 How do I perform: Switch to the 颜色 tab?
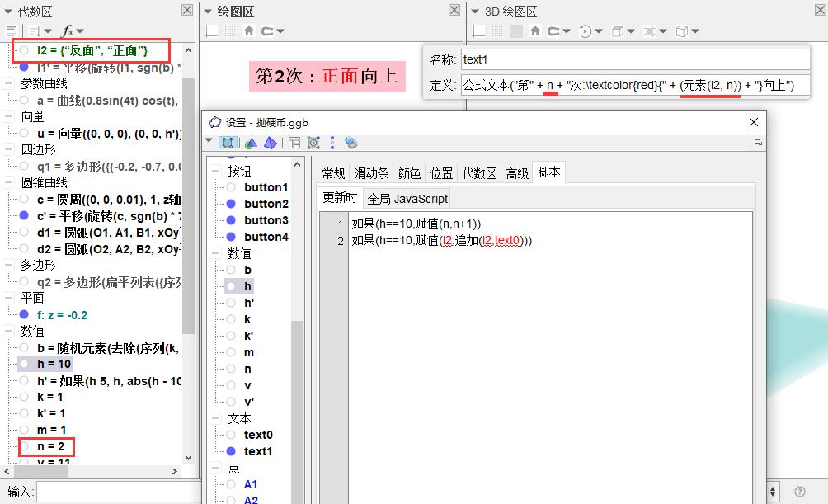coord(409,173)
